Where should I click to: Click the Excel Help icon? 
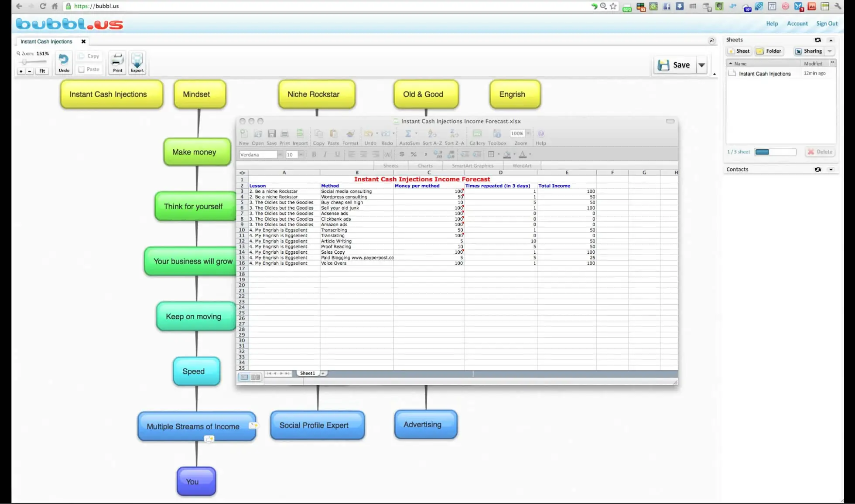(540, 133)
